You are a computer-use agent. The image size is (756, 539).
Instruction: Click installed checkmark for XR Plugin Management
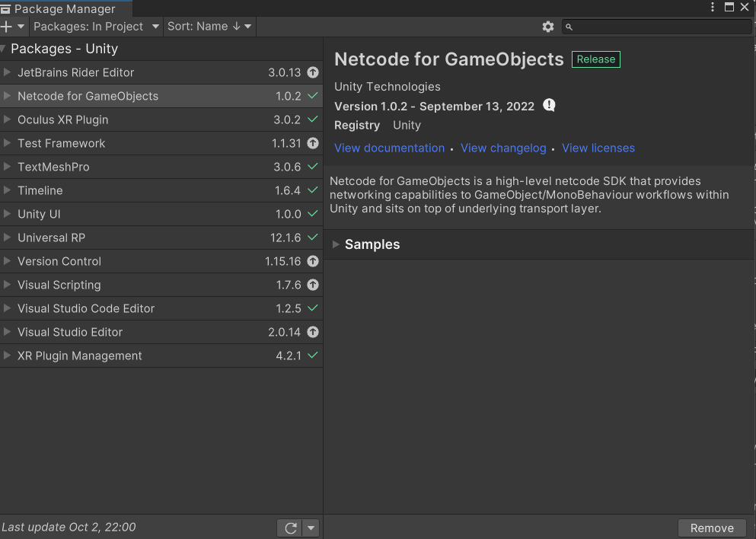pos(313,355)
